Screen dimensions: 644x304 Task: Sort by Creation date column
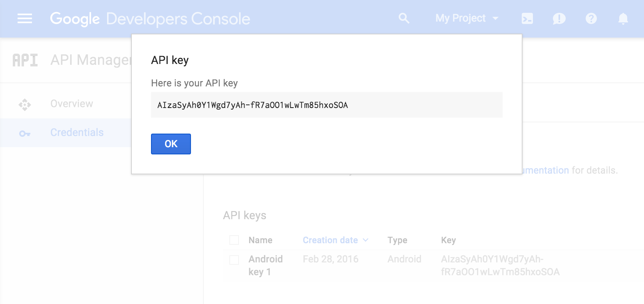tap(335, 240)
